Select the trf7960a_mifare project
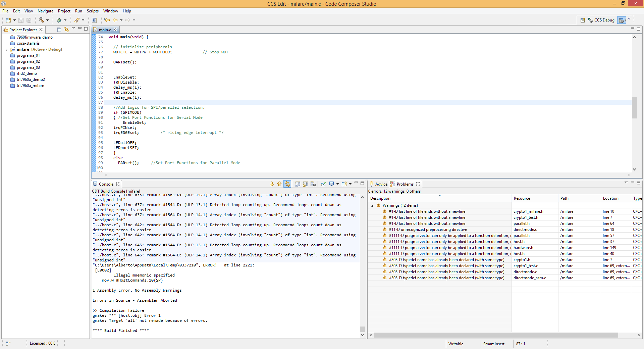The height and width of the screenshot is (349, 644). pyautogui.click(x=30, y=86)
